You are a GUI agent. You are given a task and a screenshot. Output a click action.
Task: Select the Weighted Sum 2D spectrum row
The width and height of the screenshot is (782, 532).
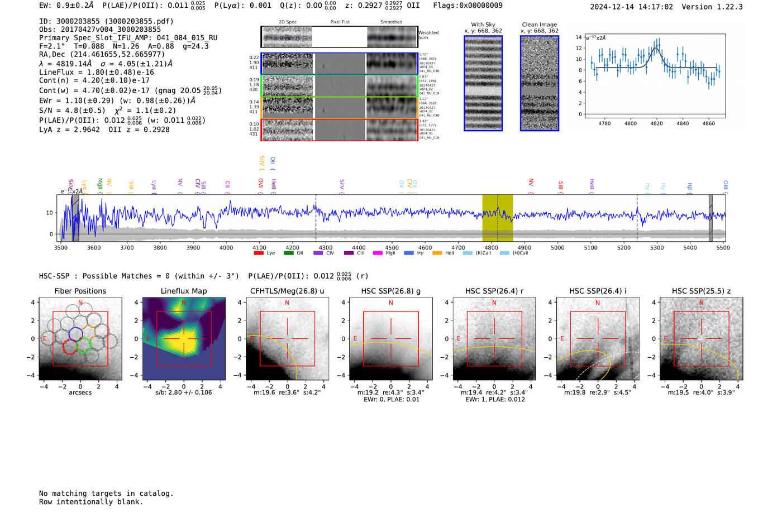click(339, 37)
